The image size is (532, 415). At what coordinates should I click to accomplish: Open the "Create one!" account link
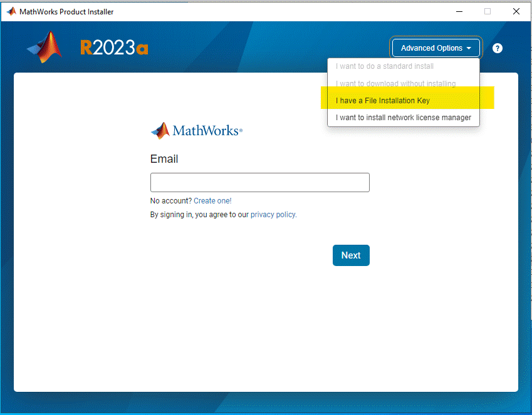pyautogui.click(x=212, y=201)
